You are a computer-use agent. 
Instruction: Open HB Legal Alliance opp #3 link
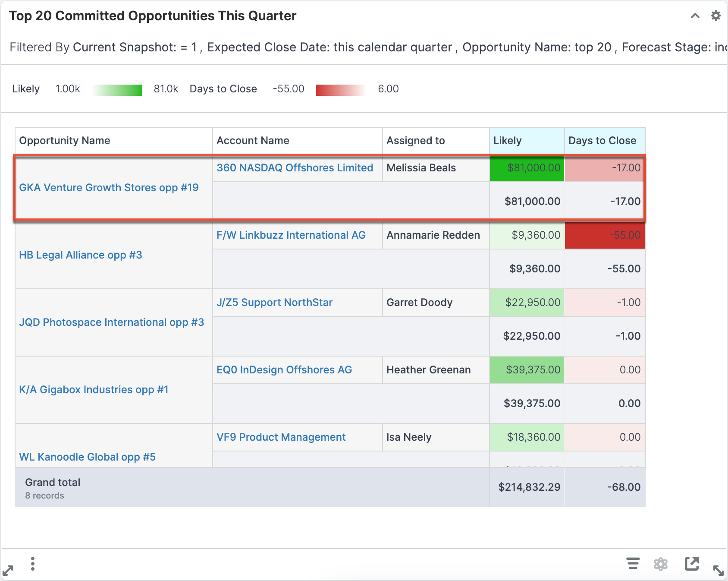pyautogui.click(x=81, y=255)
